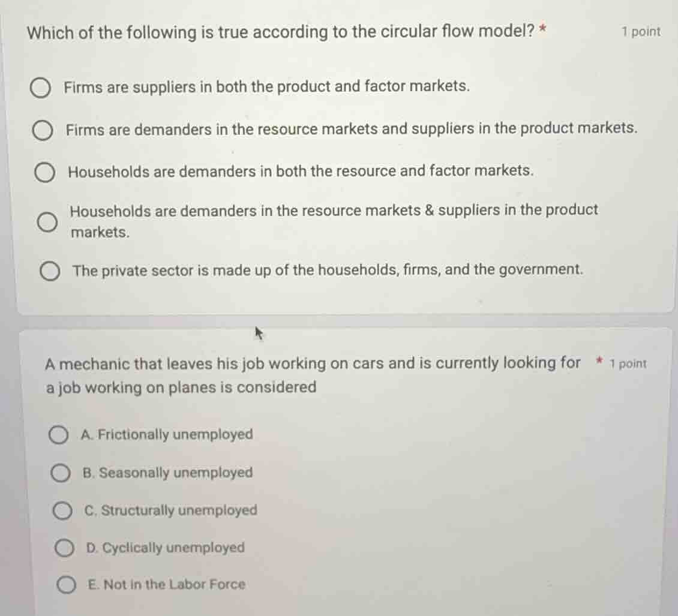Click the option text 'a job working on planes is considered'
678x616 pixels.
(180, 387)
